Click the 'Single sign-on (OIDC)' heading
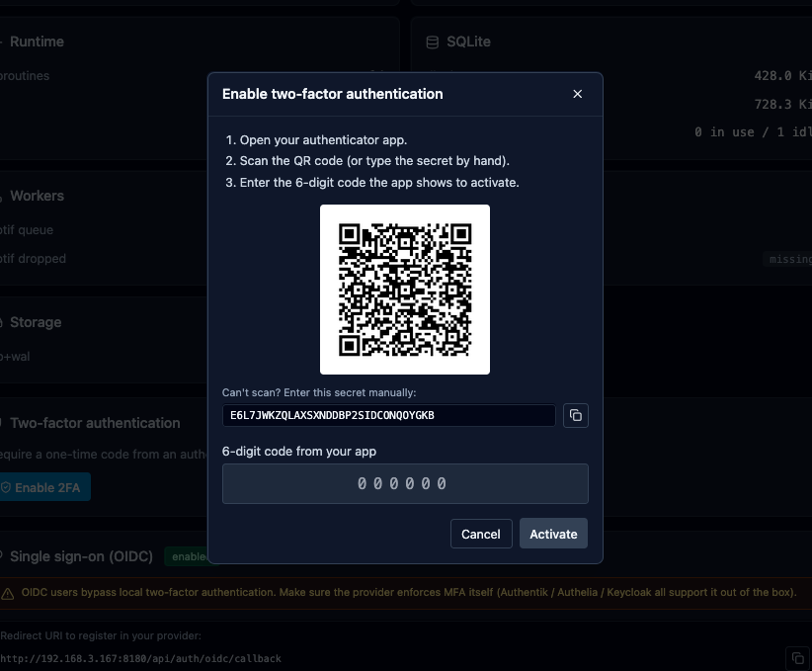This screenshot has width=812, height=671. coord(81,556)
